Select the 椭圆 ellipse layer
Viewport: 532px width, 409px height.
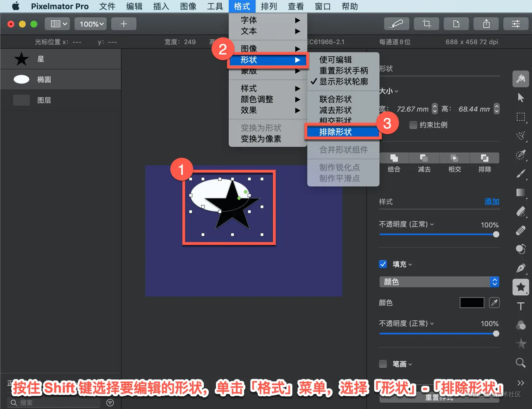pyautogui.click(x=61, y=80)
